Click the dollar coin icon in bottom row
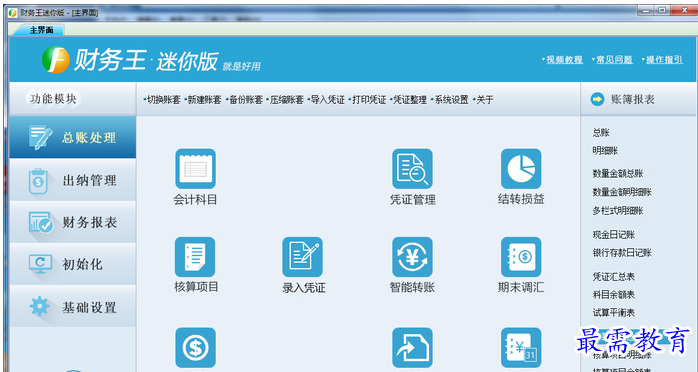Viewport: 698px width, 372px height. [x=195, y=348]
